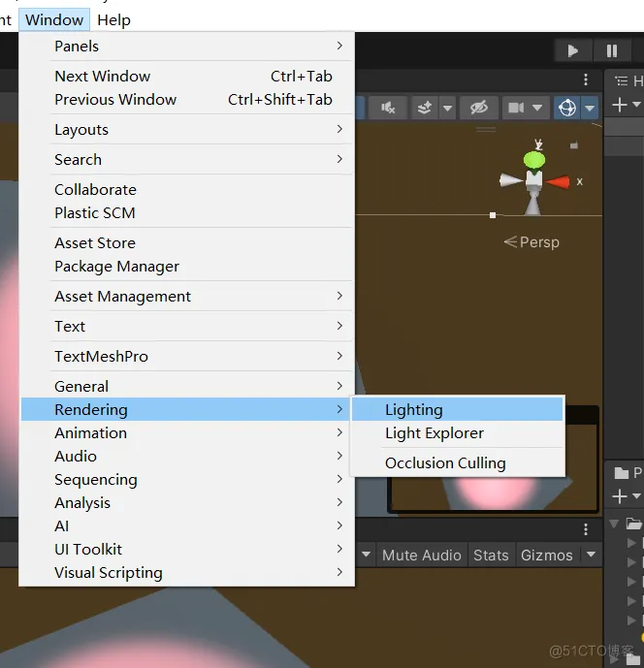
Task: Click center cube of orientation gizmo
Action: [534, 178]
